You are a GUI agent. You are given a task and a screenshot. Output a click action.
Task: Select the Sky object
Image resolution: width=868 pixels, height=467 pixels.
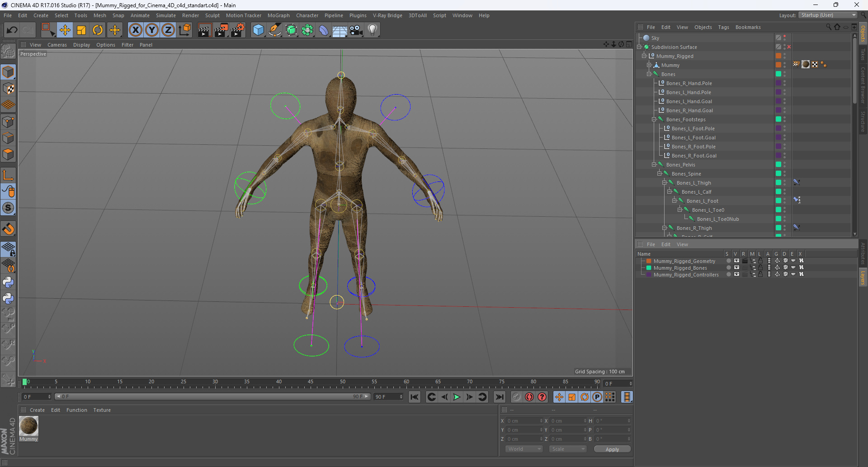[655, 38]
